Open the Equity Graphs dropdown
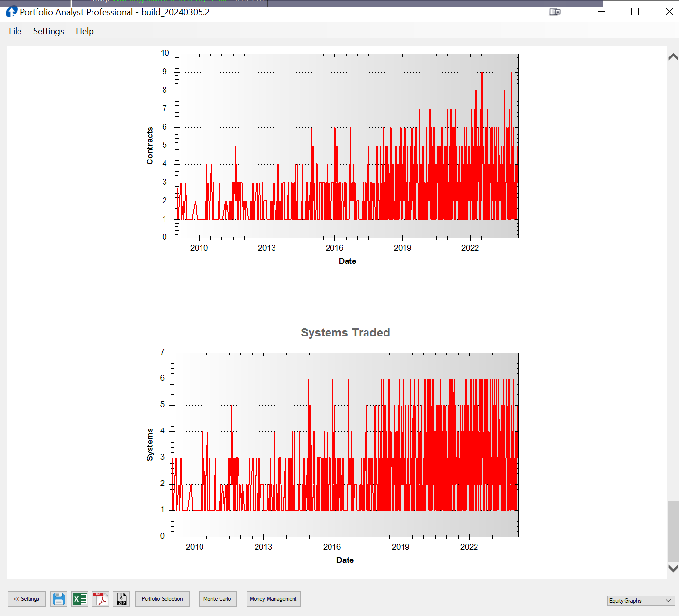This screenshot has width=679, height=616. pyautogui.click(x=641, y=601)
